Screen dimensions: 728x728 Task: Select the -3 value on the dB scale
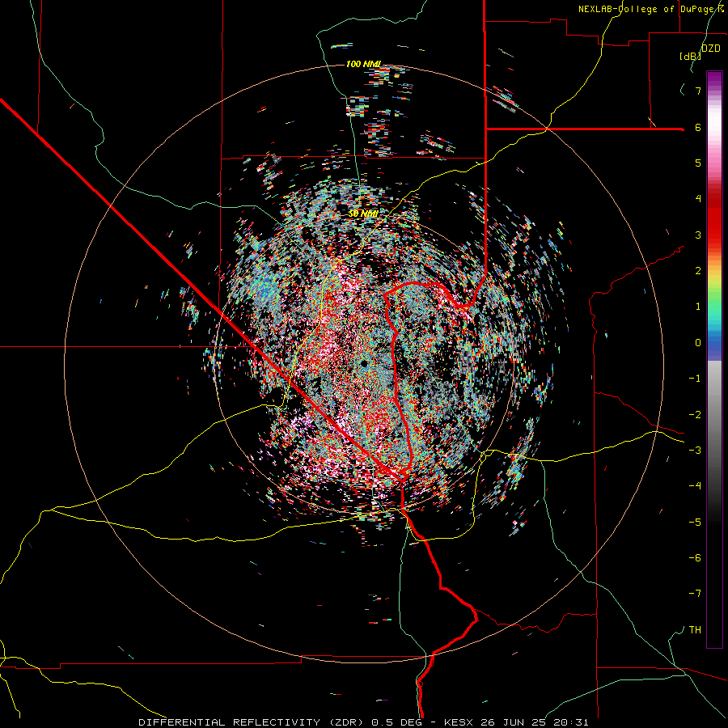click(695, 451)
